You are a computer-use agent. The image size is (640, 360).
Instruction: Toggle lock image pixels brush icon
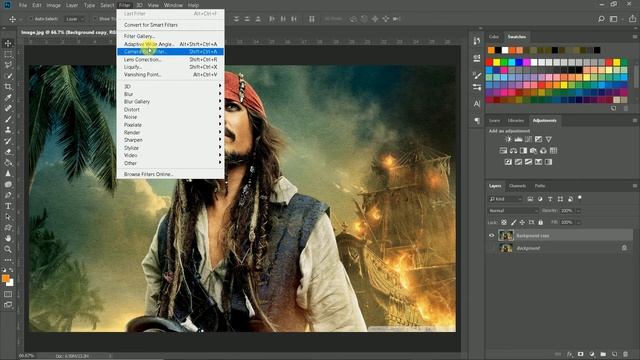pos(513,222)
